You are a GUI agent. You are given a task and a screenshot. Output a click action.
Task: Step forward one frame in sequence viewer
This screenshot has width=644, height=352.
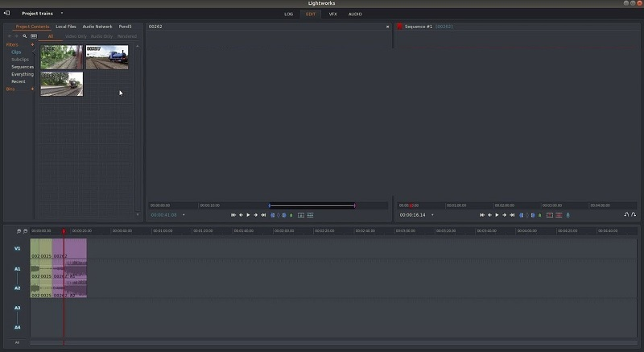[x=505, y=215]
